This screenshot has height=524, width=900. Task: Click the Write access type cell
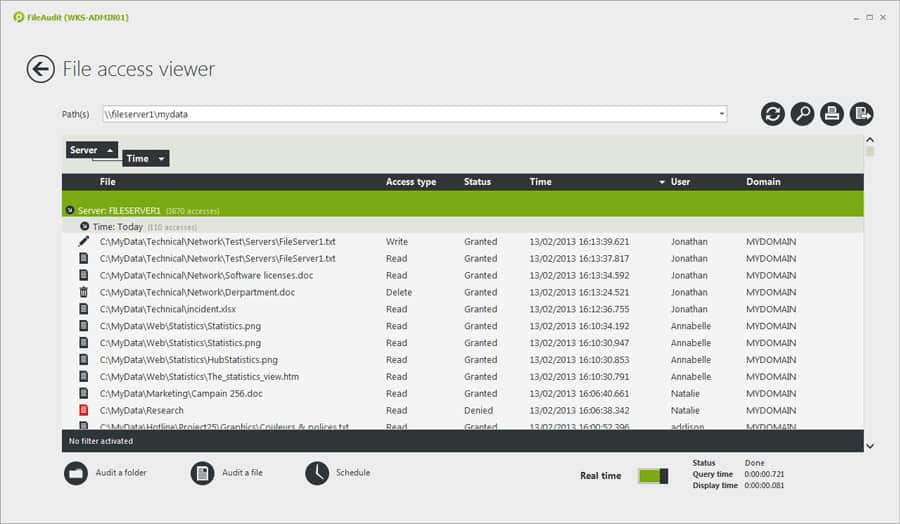[397, 242]
